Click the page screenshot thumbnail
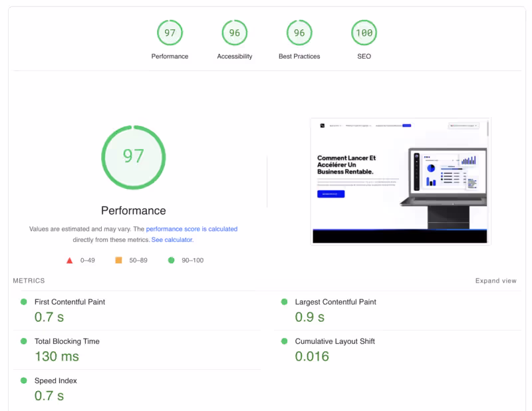532x411 pixels. tap(400, 182)
